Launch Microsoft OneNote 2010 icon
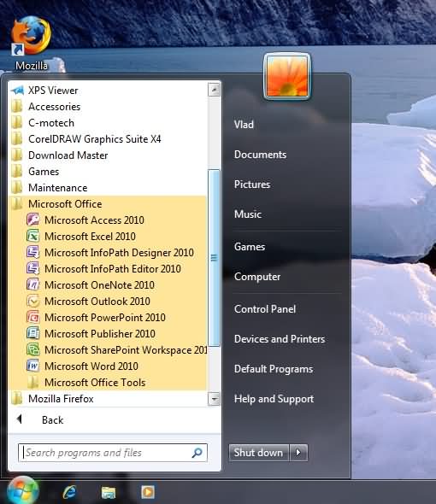The image size is (436, 504). 32,284
